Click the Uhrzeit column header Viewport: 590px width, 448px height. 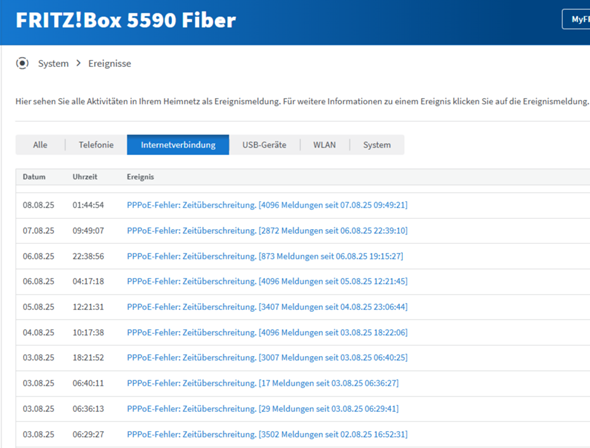pos(85,177)
